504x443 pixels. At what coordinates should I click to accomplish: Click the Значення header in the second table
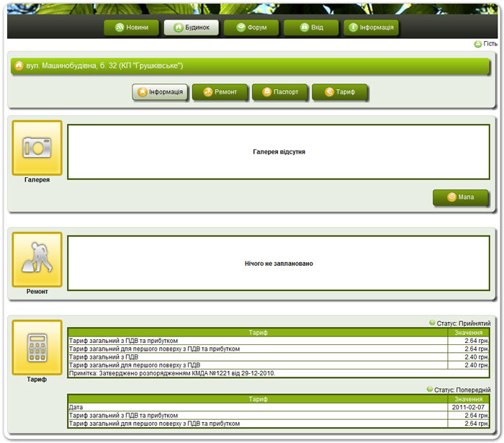click(468, 399)
